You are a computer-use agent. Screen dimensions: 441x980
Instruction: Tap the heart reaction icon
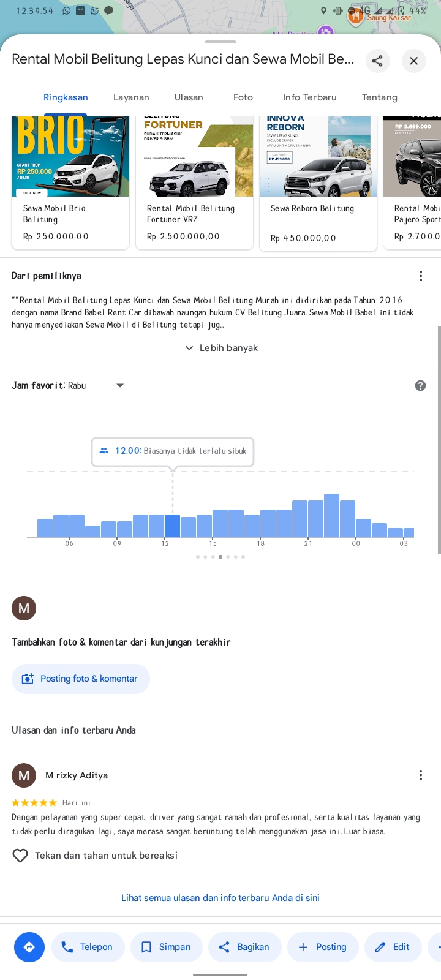click(x=20, y=856)
